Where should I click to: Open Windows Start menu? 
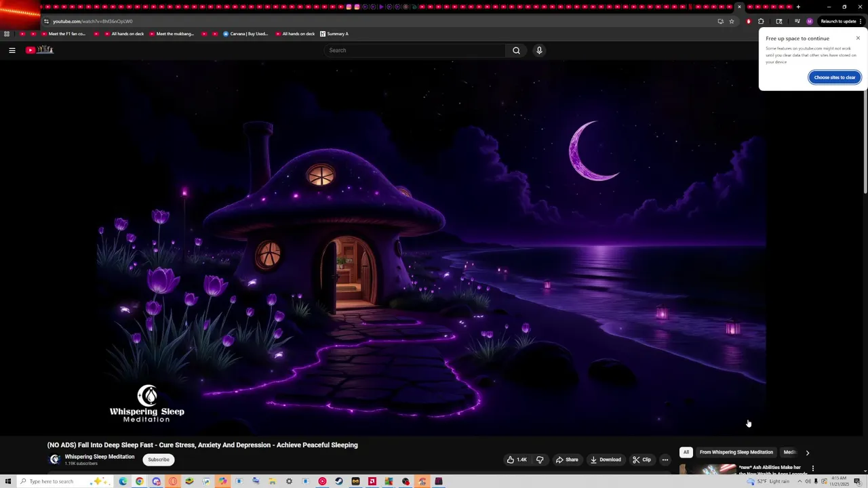pyautogui.click(x=8, y=481)
